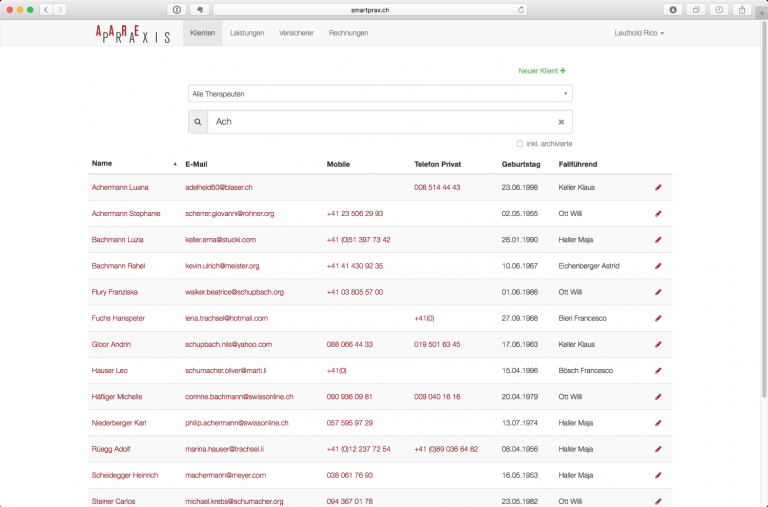Viewport: 768px width, 507px height.
Task: Open the Leuthold Rico user menu
Action: [639, 33]
